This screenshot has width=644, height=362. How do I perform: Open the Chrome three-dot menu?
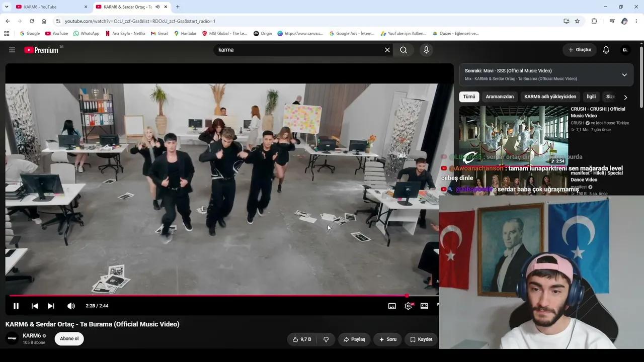[636, 21]
